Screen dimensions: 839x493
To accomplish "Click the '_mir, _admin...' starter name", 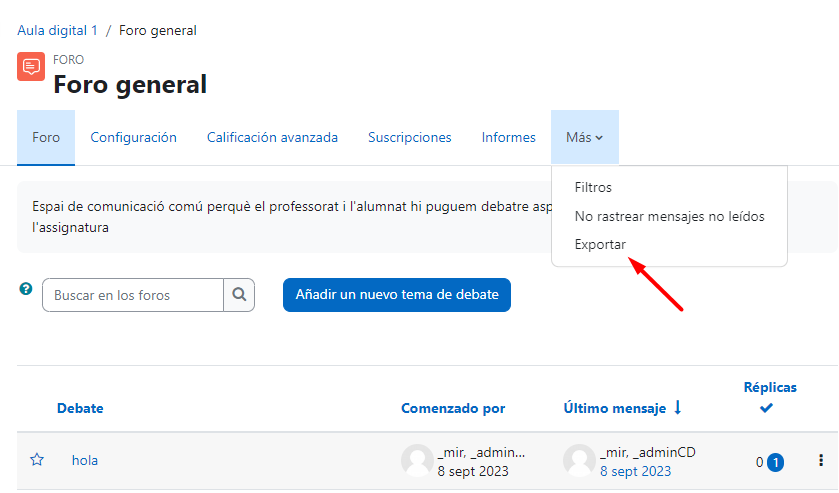I will [481, 452].
